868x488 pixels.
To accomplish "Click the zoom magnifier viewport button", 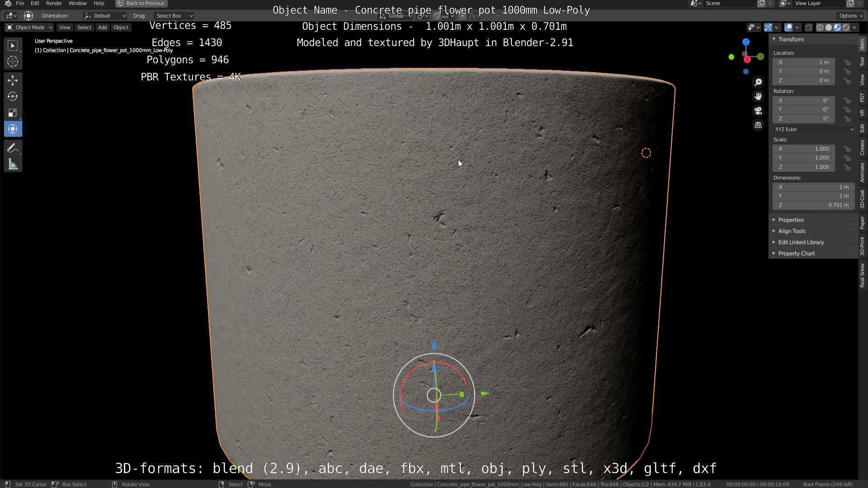I will click(758, 82).
